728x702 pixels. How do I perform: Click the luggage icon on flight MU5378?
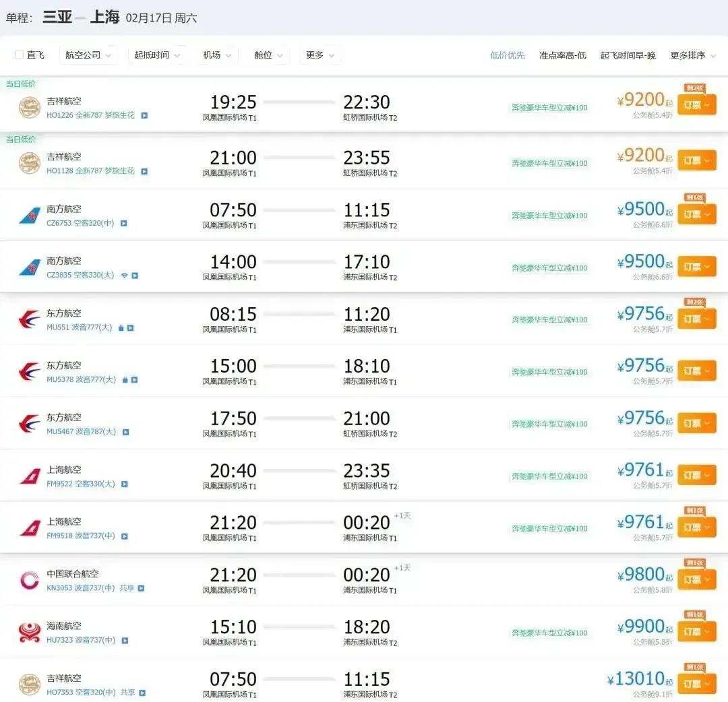pyautogui.click(x=125, y=380)
